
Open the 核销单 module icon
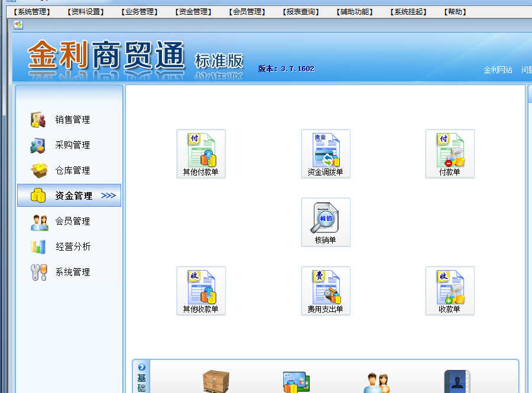326,222
